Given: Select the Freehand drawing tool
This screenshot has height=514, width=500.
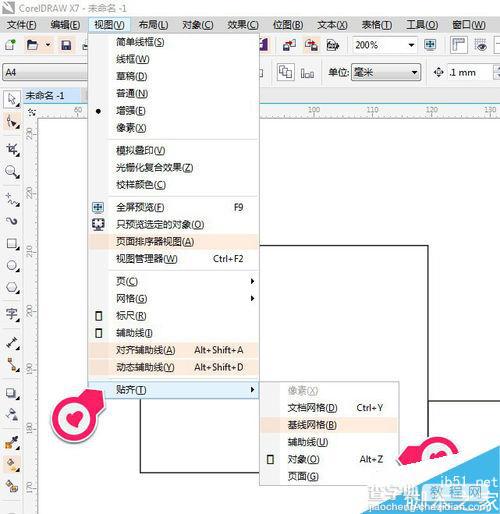Looking at the screenshot, I should pos(12,199).
